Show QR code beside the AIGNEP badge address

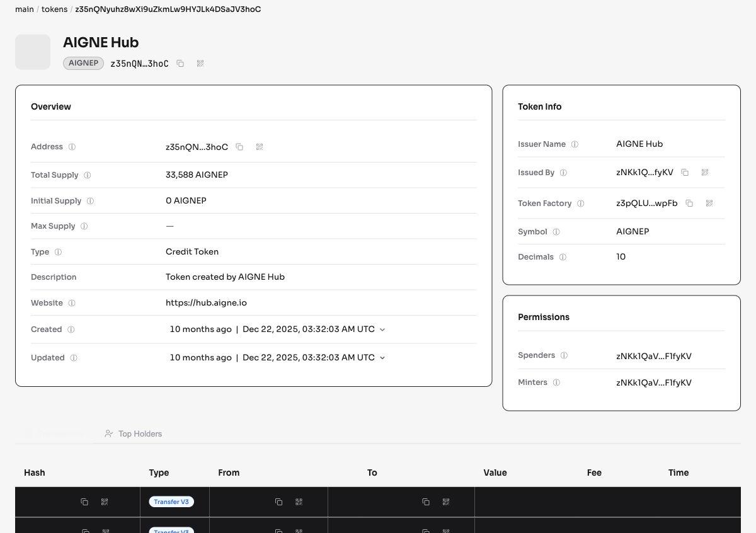coord(200,64)
